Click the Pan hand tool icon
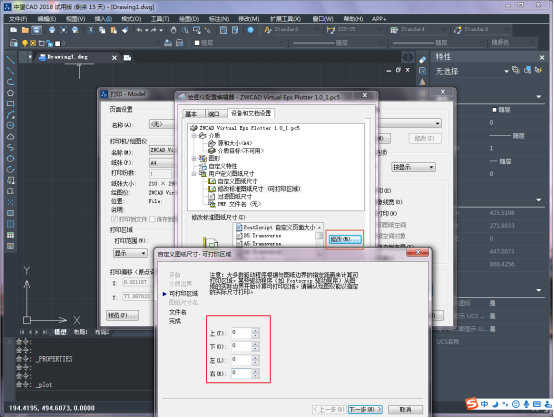The image size is (554, 418). (x=173, y=30)
